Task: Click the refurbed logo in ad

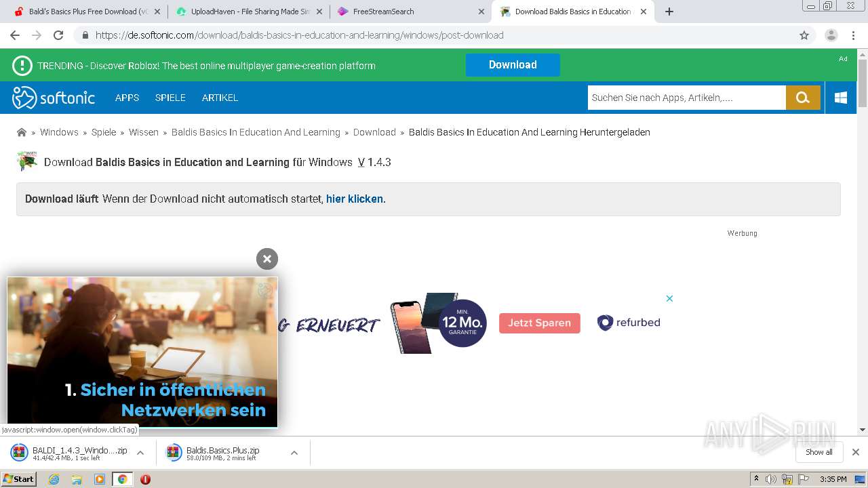Action: coord(629,323)
